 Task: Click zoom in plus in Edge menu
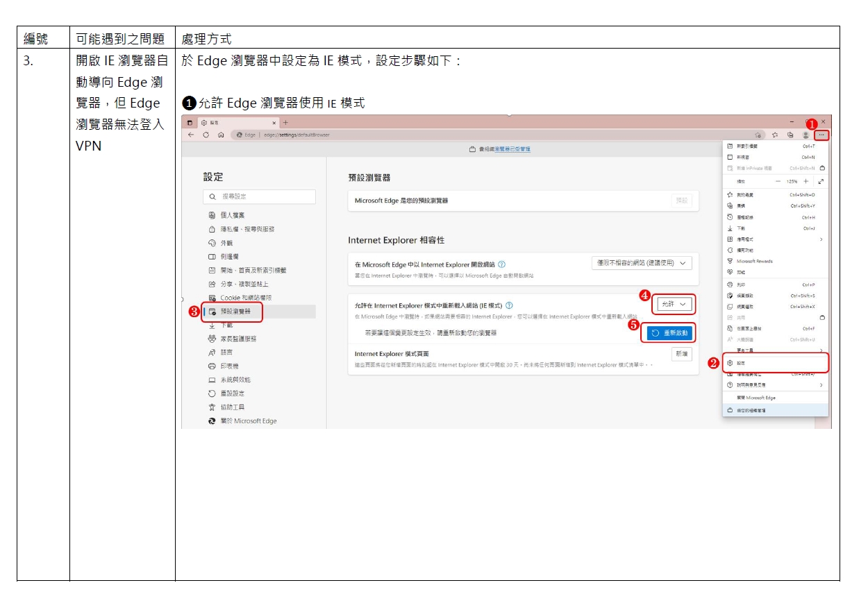click(806, 181)
